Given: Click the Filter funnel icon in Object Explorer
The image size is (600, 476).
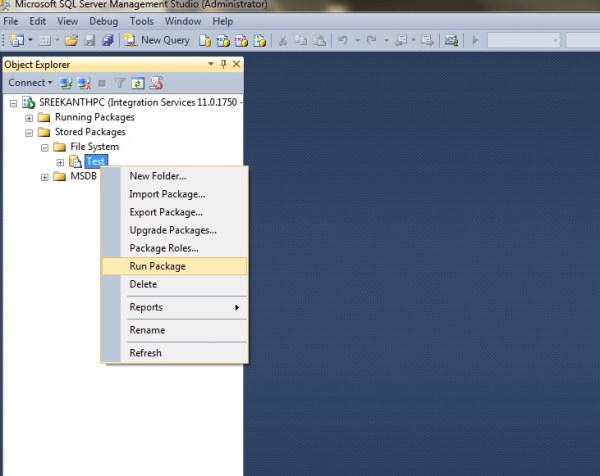Looking at the screenshot, I should 120,82.
